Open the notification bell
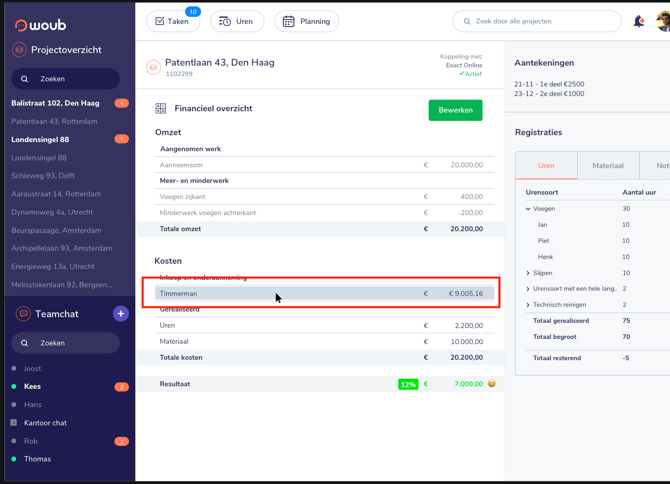 click(x=638, y=21)
